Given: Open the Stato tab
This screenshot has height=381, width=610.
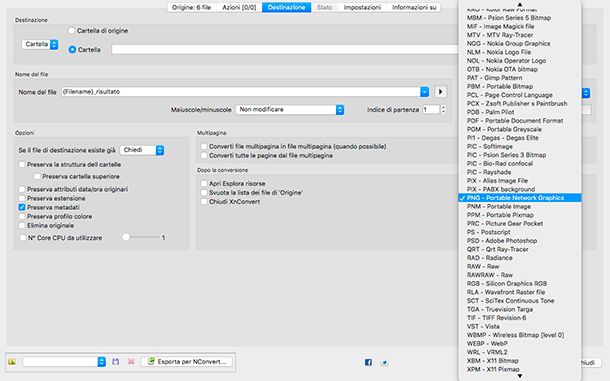Looking at the screenshot, I should click(324, 7).
